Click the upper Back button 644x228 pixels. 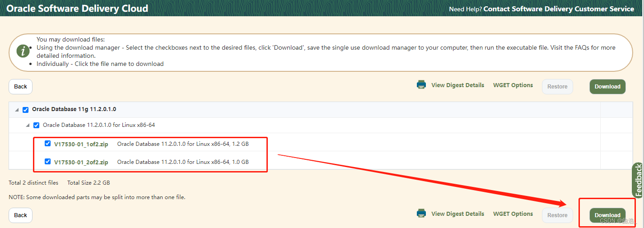coord(20,87)
